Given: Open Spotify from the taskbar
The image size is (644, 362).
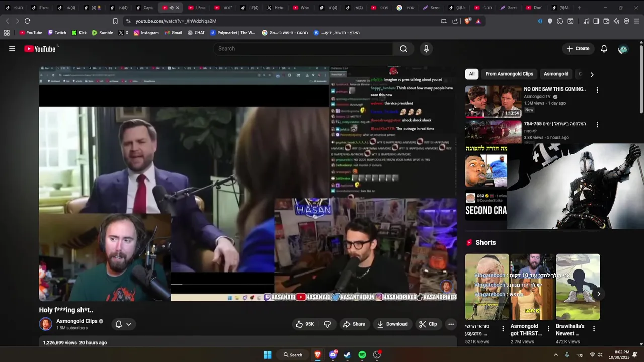Looking at the screenshot, I should tap(362, 355).
